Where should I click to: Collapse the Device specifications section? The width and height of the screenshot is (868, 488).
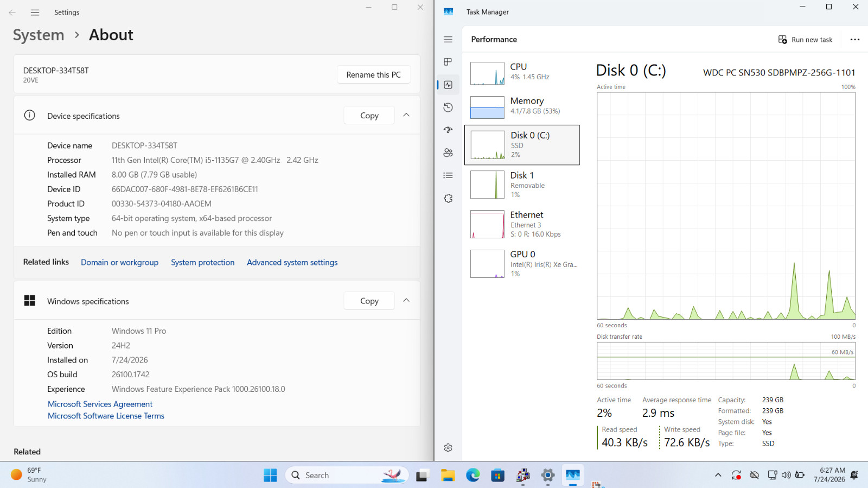point(406,115)
